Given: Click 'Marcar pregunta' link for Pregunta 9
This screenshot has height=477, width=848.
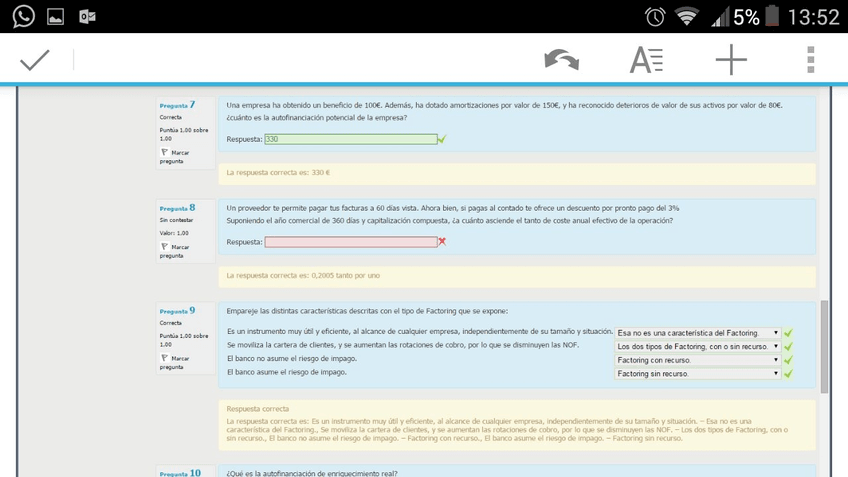Looking at the screenshot, I should click(175, 362).
